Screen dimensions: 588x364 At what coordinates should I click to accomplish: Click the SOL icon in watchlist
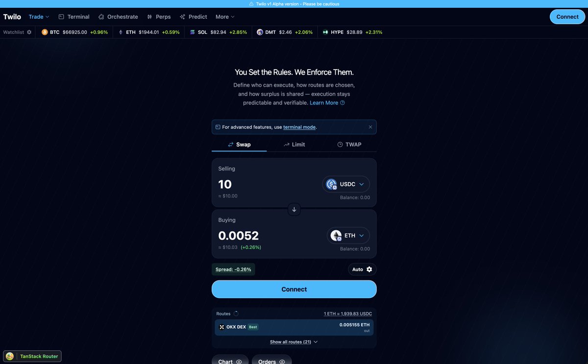(193, 32)
